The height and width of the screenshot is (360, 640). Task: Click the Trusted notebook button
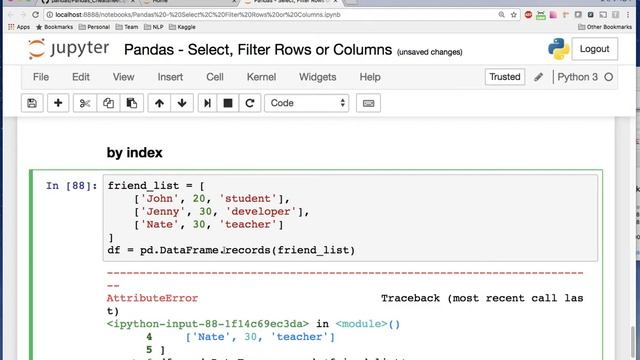[x=505, y=77]
